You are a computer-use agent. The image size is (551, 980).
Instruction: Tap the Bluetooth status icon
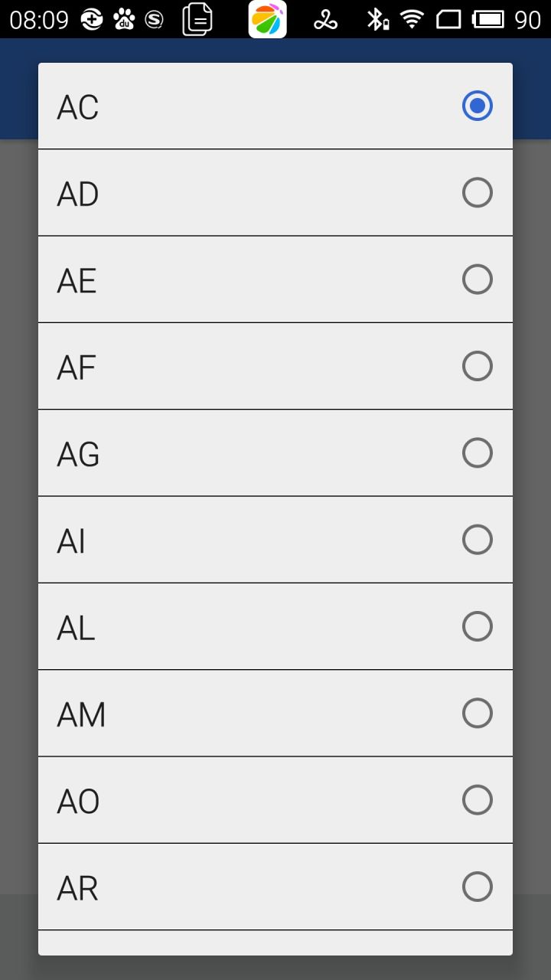pyautogui.click(x=377, y=19)
